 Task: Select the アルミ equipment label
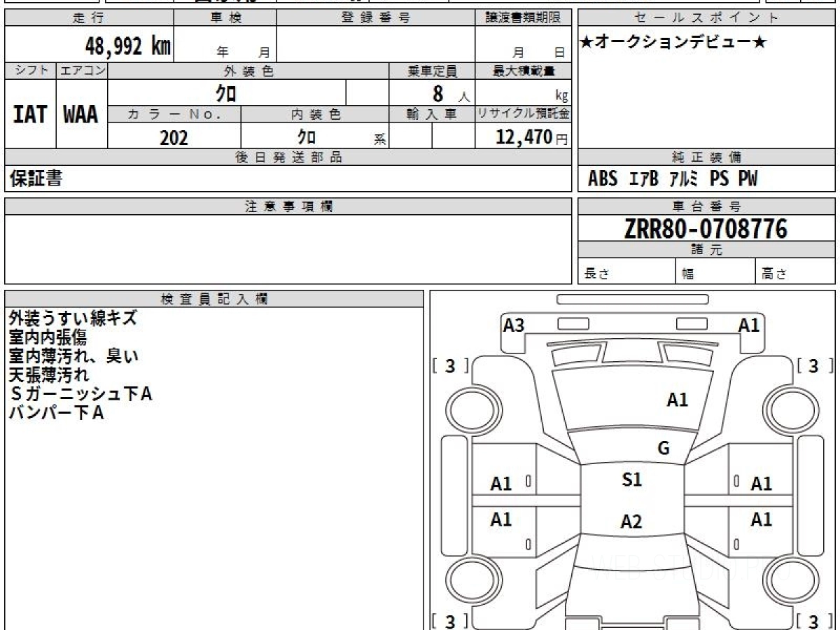684,179
